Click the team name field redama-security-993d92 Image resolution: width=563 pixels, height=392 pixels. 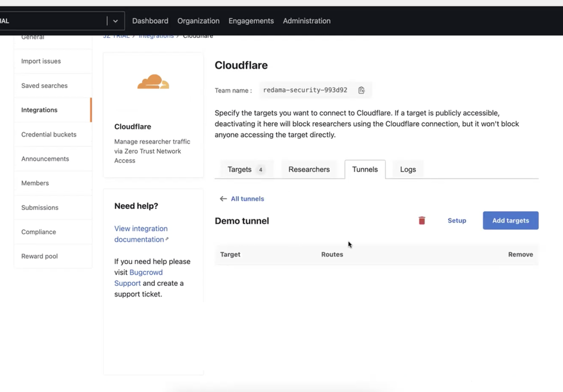316,90
